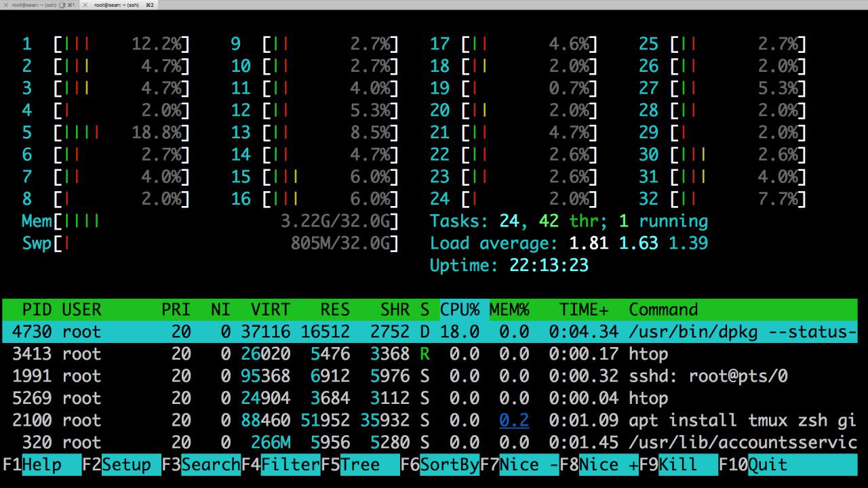Image resolution: width=868 pixels, height=488 pixels.
Task: Click the Uptime 22:13:23 text
Action: 509,266
